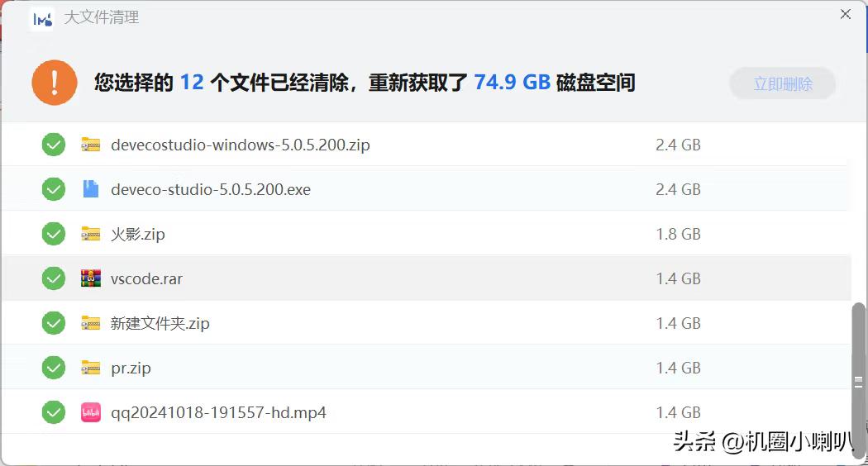The width and height of the screenshot is (868, 466).
Task: Click the 2.4 GB size of deveco-studio exe
Action: tap(678, 189)
